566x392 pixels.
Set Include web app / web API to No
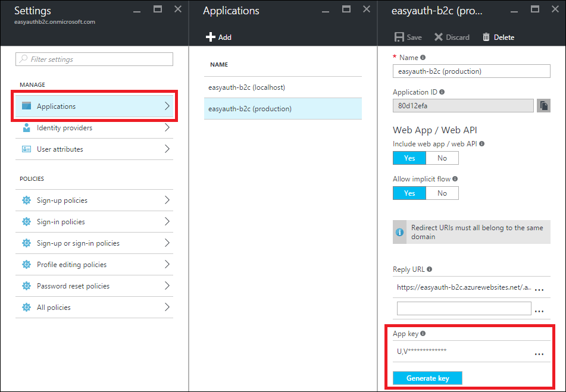tap(442, 158)
